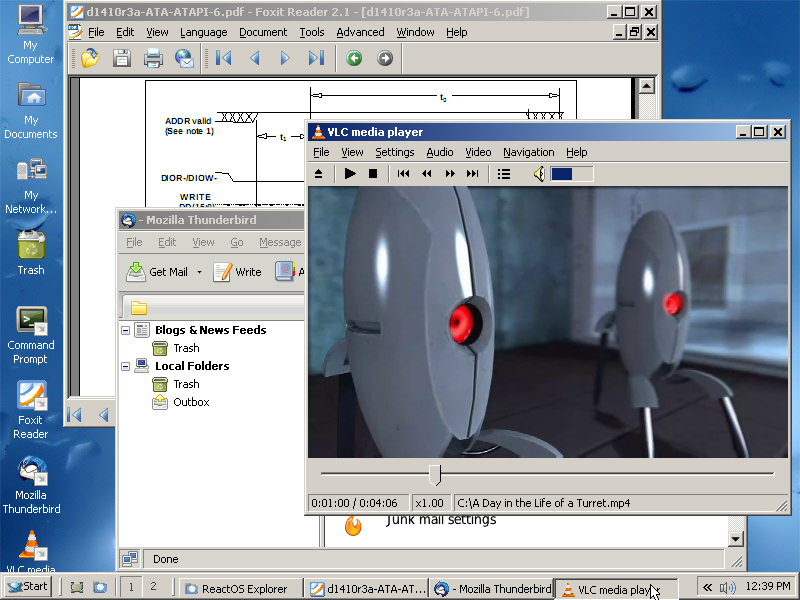Open the VLC playlist icon
Screen dimensions: 800x600
504,174
